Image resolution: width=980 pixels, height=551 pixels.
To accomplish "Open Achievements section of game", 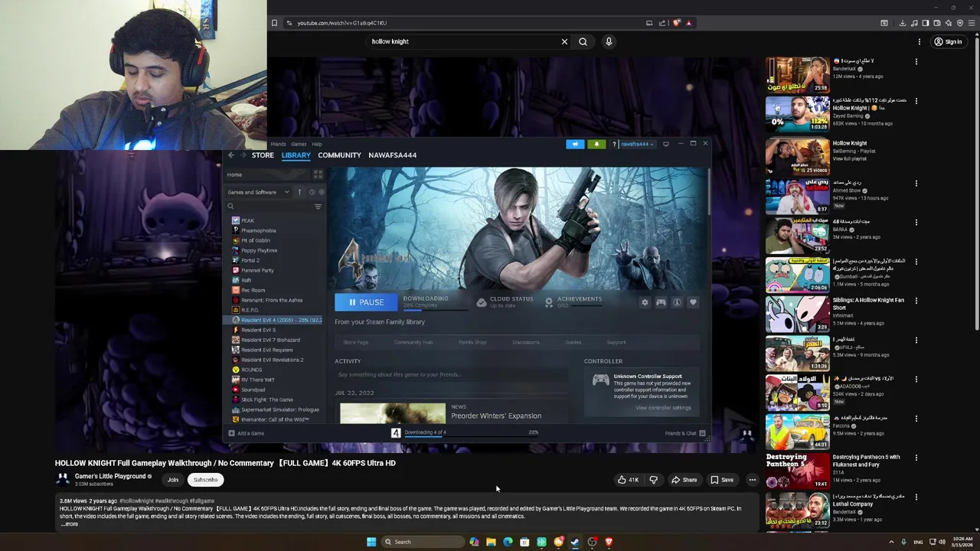I will coord(573,302).
